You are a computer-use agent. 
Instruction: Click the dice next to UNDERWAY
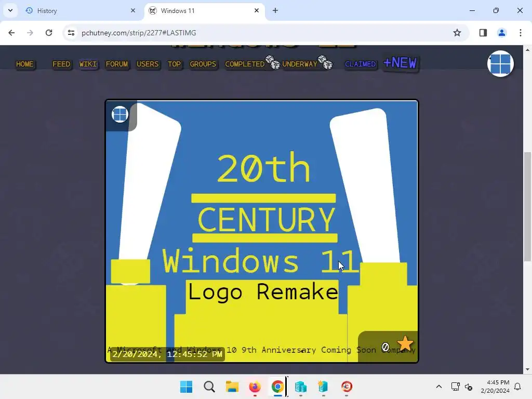click(325, 62)
